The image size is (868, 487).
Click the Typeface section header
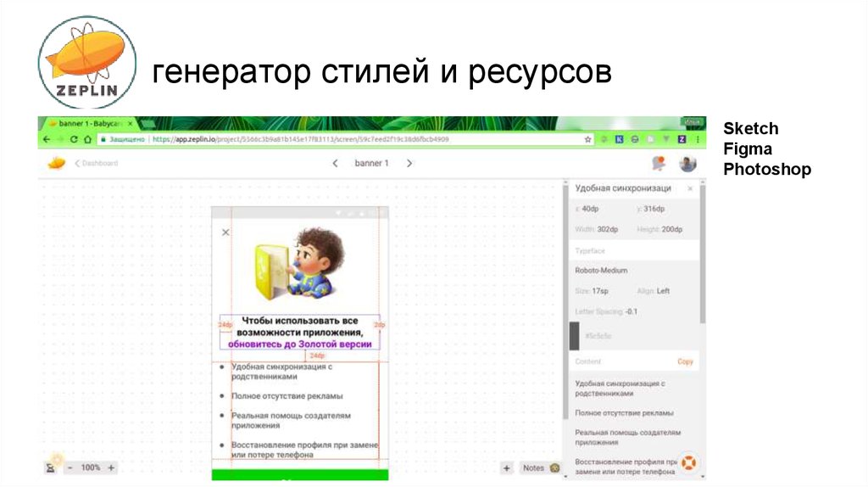tap(634, 251)
